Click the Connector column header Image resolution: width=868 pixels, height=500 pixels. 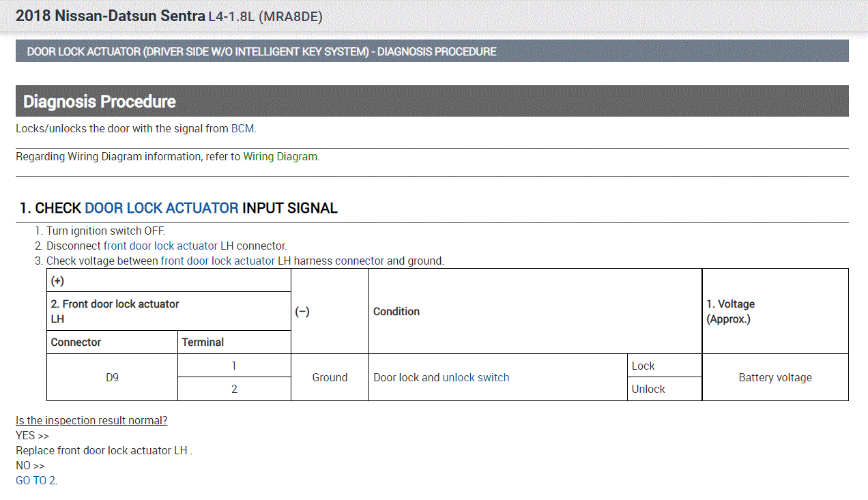tap(112, 342)
